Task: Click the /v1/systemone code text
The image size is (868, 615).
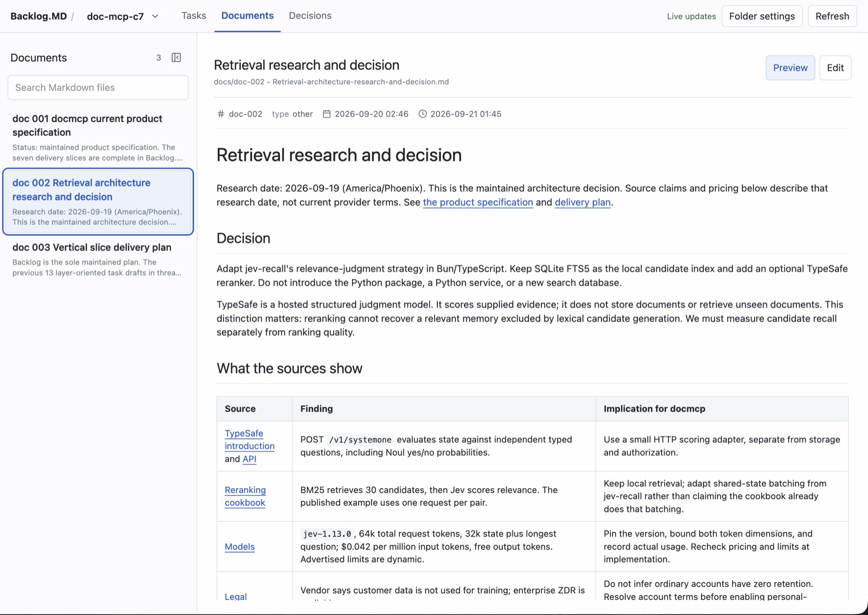Action: point(360,440)
